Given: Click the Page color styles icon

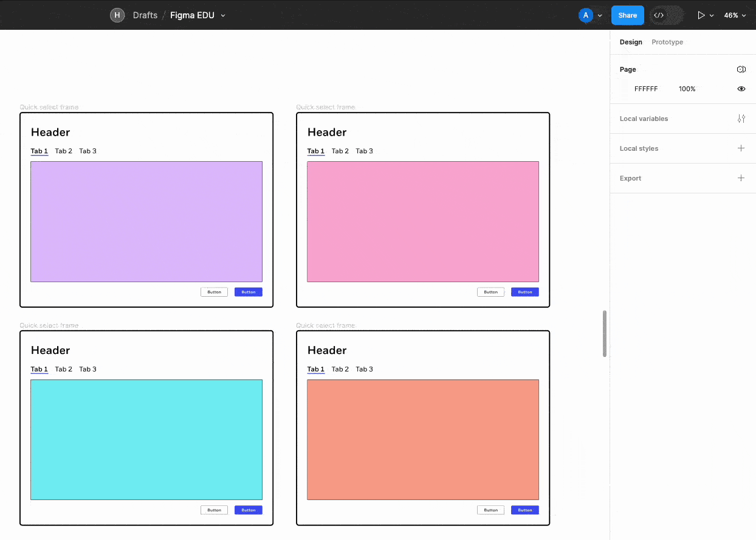Looking at the screenshot, I should click(x=741, y=69).
